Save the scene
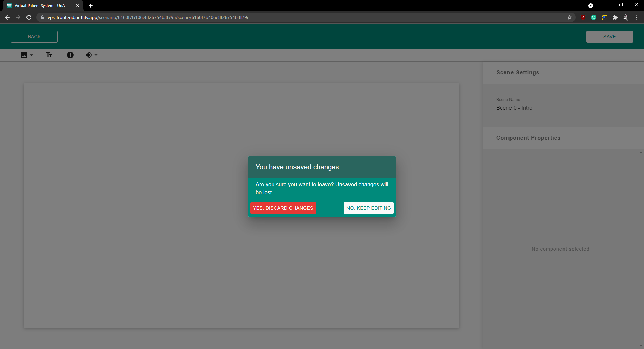This screenshot has width=644, height=349. pyautogui.click(x=609, y=37)
